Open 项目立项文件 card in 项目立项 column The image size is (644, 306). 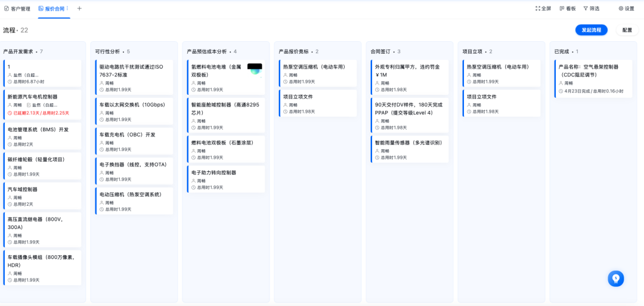coord(501,104)
